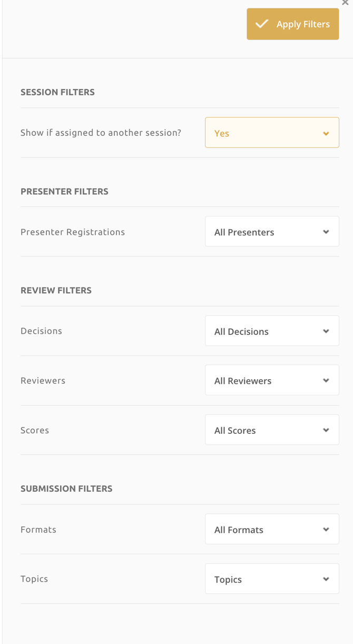Viewport: 353px width, 644px height.
Task: Click the chevron icon on All Scores
Action: (x=326, y=430)
